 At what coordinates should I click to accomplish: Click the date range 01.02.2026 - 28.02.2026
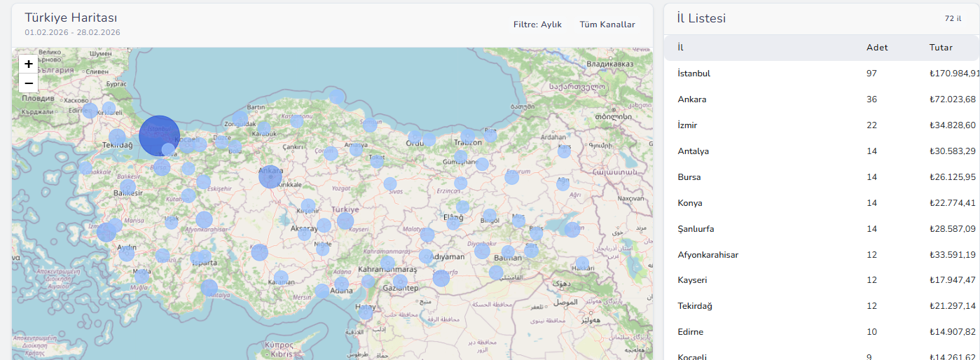pyautogui.click(x=72, y=32)
